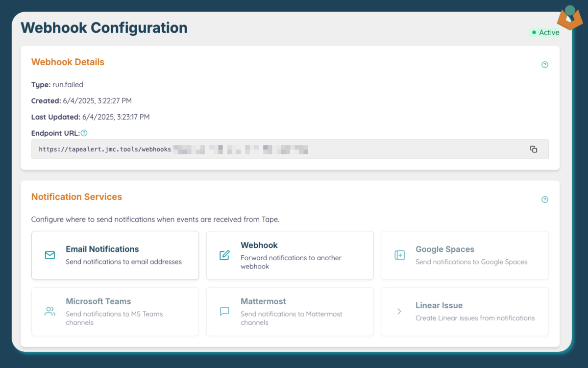Viewport: 588px width, 368px height.
Task: Click the endpoint URL text field
Action: click(290, 149)
